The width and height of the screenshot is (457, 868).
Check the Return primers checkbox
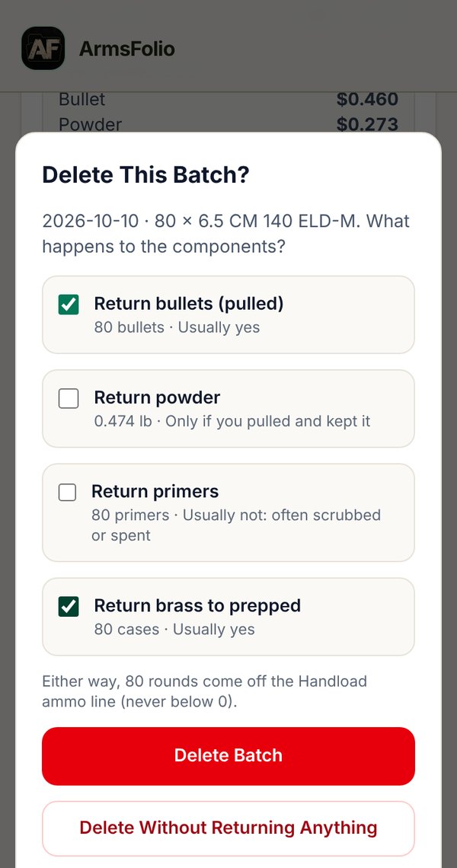68,492
